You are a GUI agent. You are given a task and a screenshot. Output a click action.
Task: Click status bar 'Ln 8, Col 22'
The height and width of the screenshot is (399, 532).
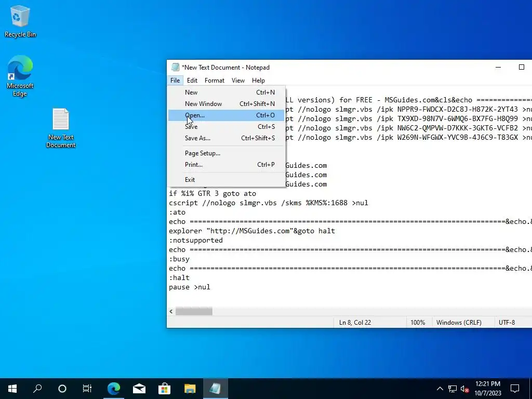(x=355, y=322)
